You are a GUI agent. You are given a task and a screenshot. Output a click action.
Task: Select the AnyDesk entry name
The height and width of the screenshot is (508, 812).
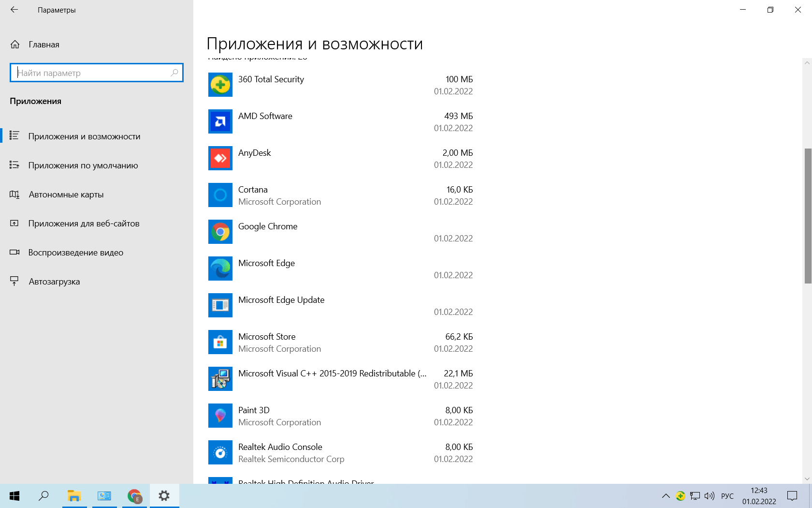click(255, 153)
